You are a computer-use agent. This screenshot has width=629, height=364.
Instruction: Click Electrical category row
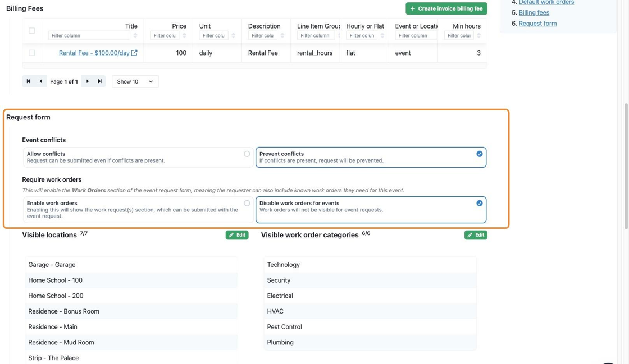pos(370,296)
